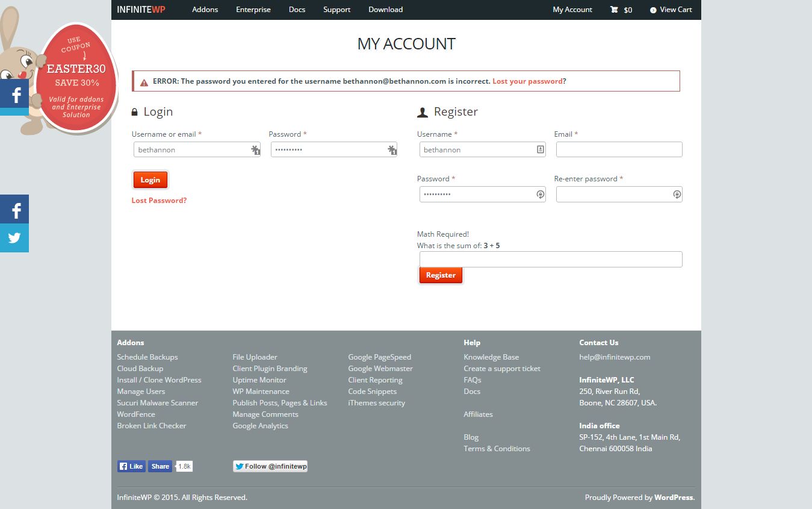The image size is (812, 509).
Task: Click key icon in Re-enter password field
Action: (677, 194)
